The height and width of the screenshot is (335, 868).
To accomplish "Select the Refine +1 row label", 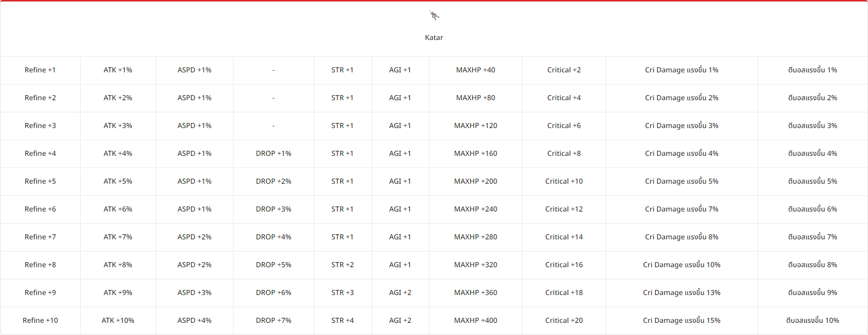I will (40, 70).
